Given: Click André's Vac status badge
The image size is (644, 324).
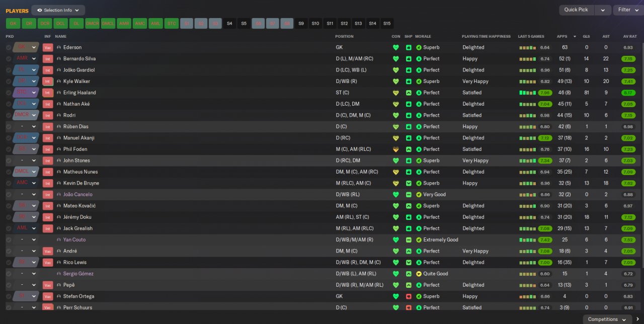Looking at the screenshot, I should 48,251.
